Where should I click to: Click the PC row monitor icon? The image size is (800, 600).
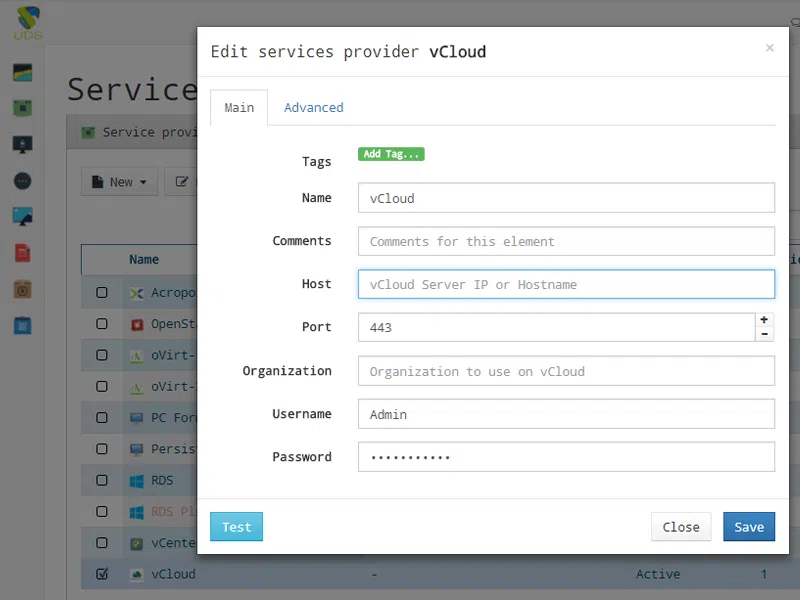click(136, 419)
